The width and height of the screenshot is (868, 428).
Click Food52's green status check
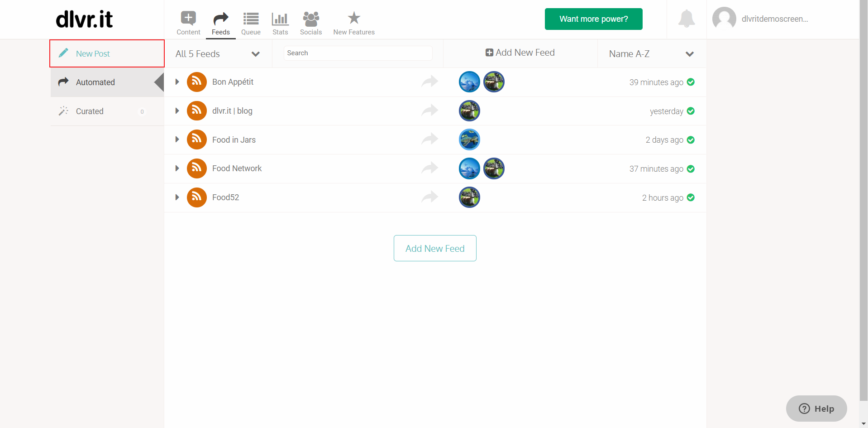pyautogui.click(x=691, y=197)
